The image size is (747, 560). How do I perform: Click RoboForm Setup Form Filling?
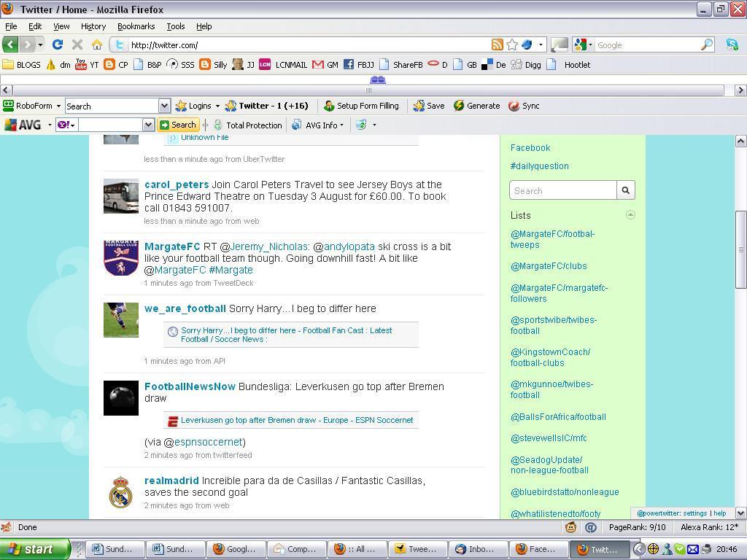(361, 106)
